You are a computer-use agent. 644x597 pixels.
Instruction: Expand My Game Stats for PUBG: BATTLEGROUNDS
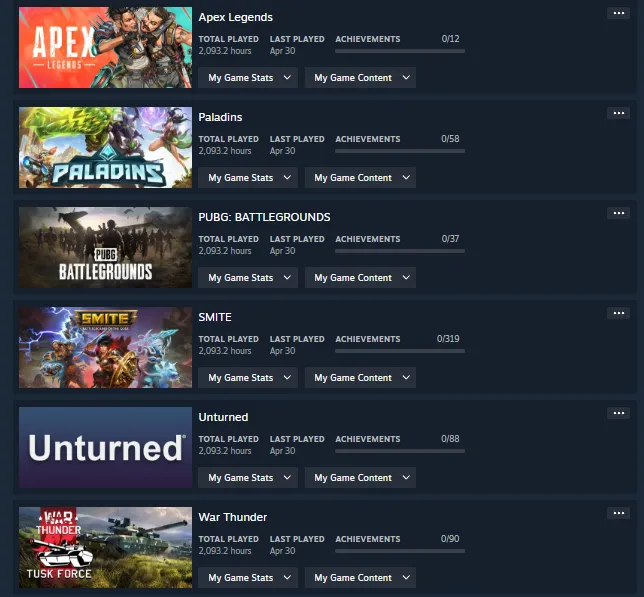(x=248, y=278)
